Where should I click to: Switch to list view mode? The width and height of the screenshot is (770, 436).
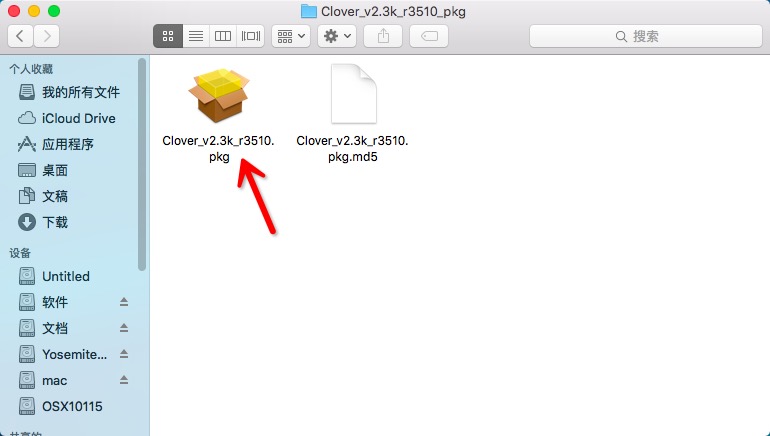pos(196,36)
